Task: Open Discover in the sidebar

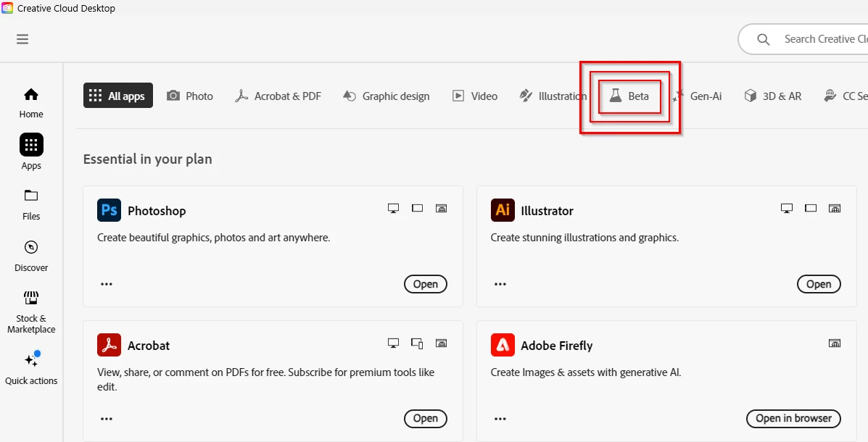Action: point(31,256)
